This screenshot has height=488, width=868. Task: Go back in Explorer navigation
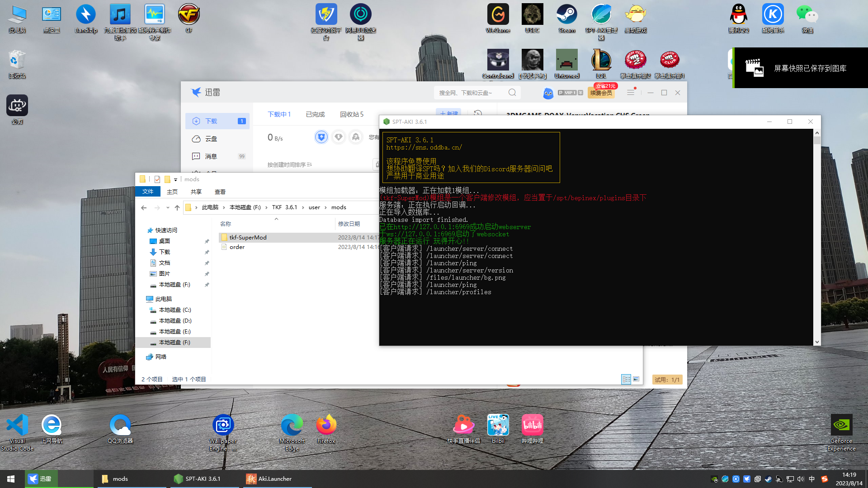(144, 207)
